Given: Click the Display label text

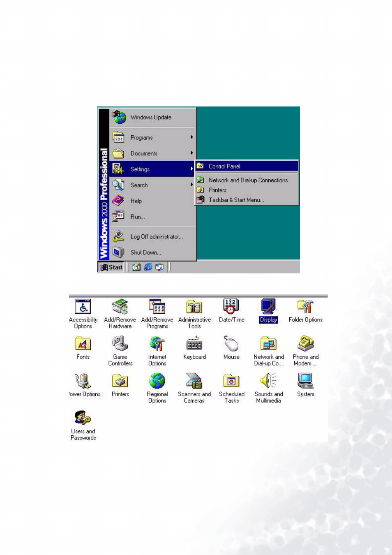Looking at the screenshot, I should pos(269,320).
